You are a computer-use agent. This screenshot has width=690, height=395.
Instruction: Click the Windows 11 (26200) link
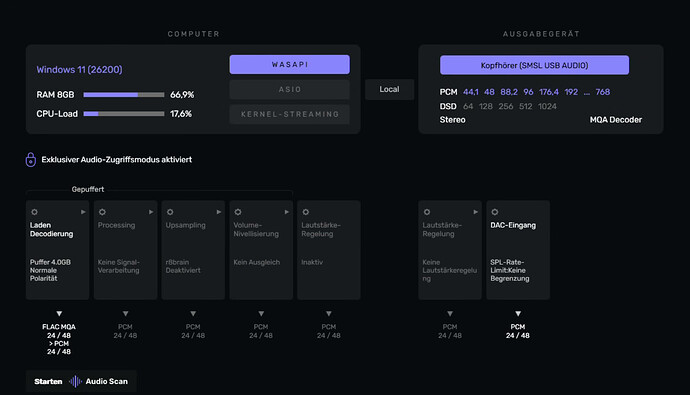coord(79,69)
